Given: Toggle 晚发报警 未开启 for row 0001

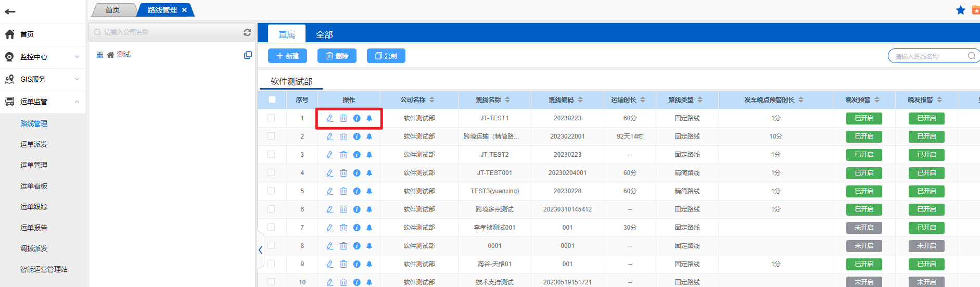Looking at the screenshot, I should pyautogui.click(x=926, y=246).
